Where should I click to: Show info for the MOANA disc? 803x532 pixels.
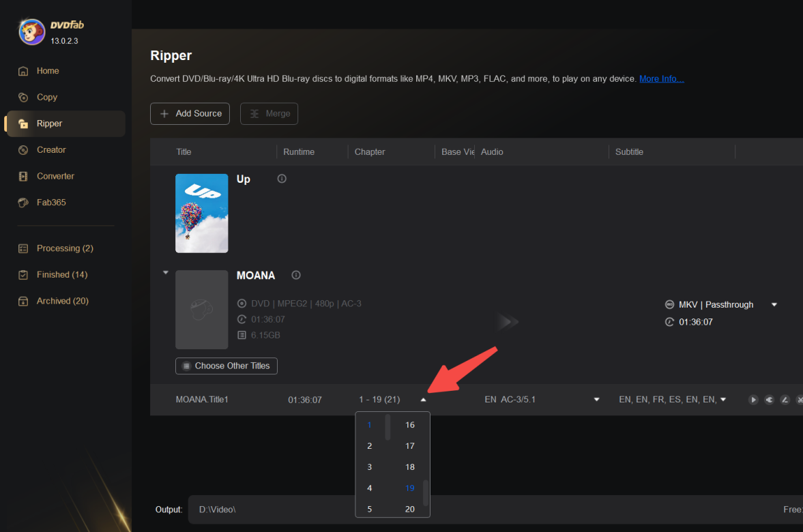[296, 276]
